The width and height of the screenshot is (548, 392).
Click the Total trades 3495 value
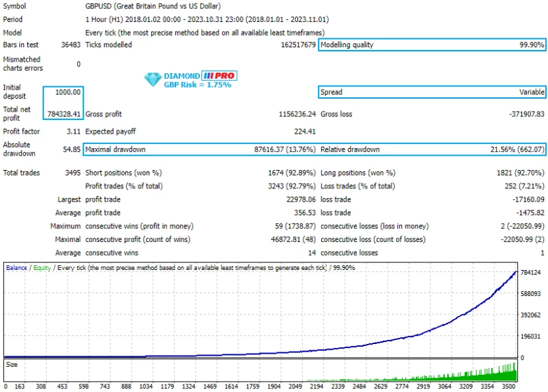click(x=71, y=173)
